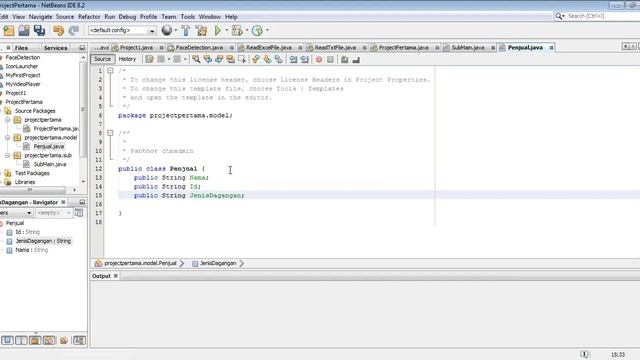Collapse the projectpertama.model package node
640x360 pixels.
(x=7, y=138)
